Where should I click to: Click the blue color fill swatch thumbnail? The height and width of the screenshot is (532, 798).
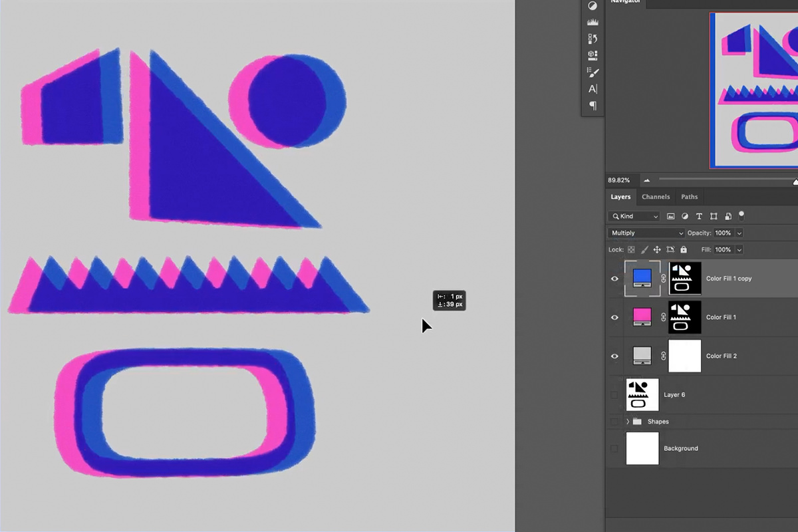click(x=641, y=278)
